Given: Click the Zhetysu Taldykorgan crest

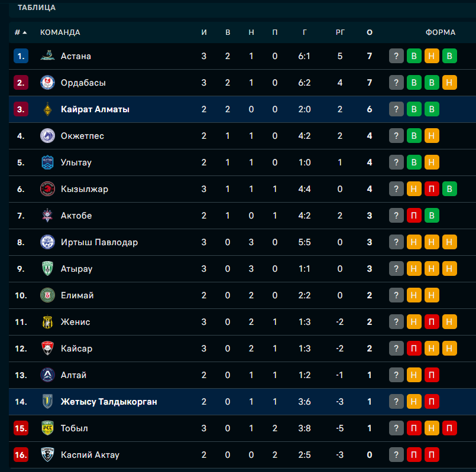Looking at the screenshot, I should pos(47,402).
